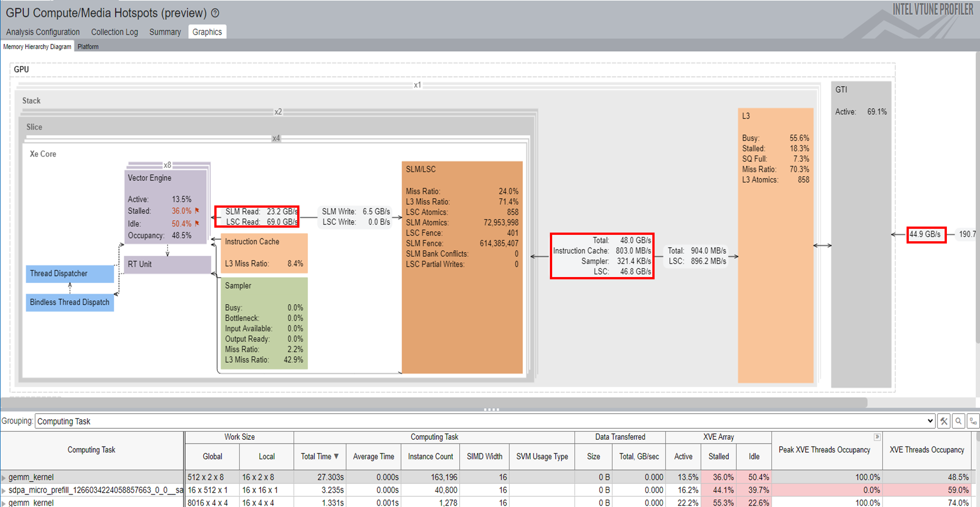980x507 pixels.
Task: Click the Thread Dispatcher block
Action: pos(70,273)
